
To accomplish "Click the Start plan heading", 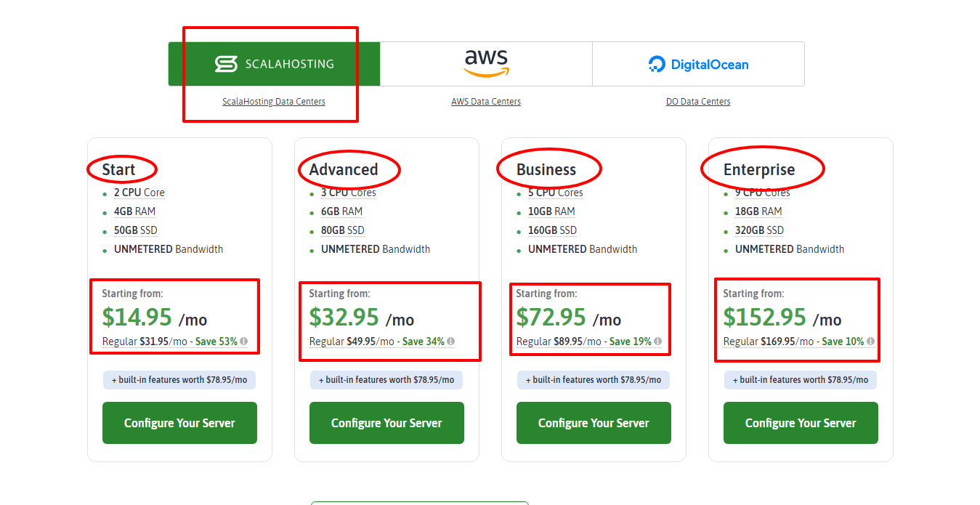I will coord(118,170).
